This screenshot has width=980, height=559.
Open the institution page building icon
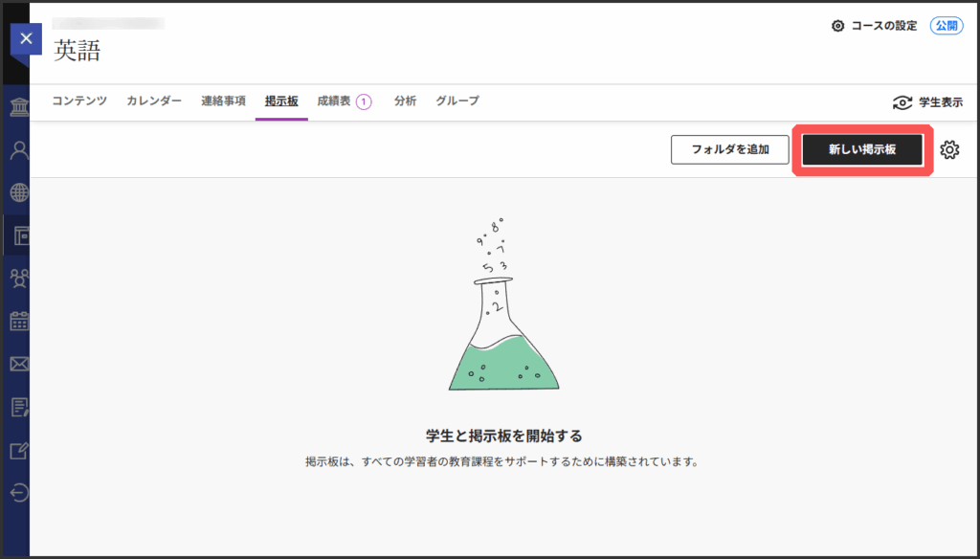[x=18, y=106]
